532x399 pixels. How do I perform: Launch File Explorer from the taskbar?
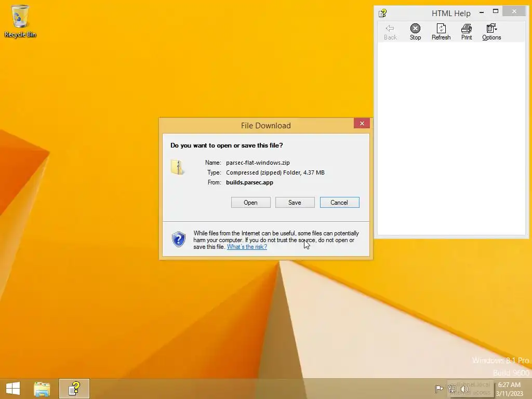pyautogui.click(x=42, y=389)
